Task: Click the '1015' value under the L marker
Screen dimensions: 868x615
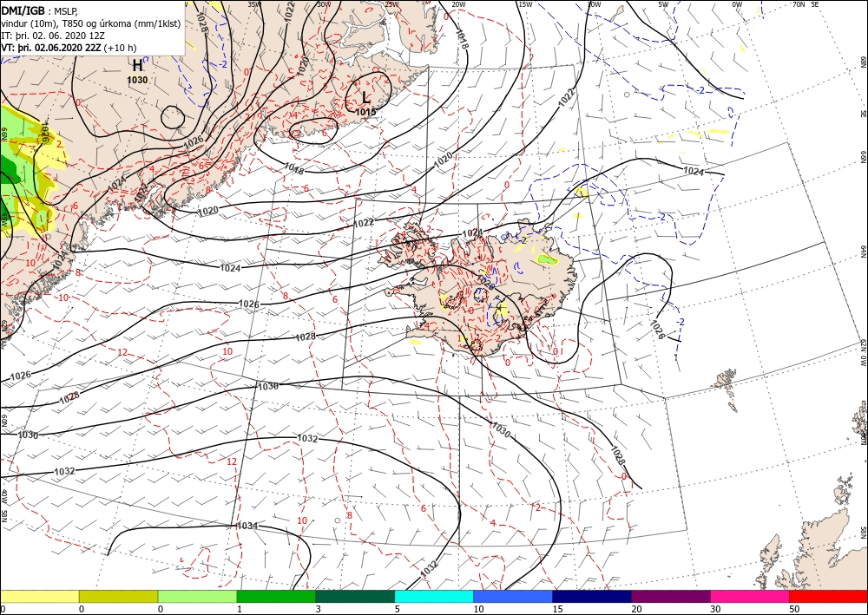Action: pos(365,112)
